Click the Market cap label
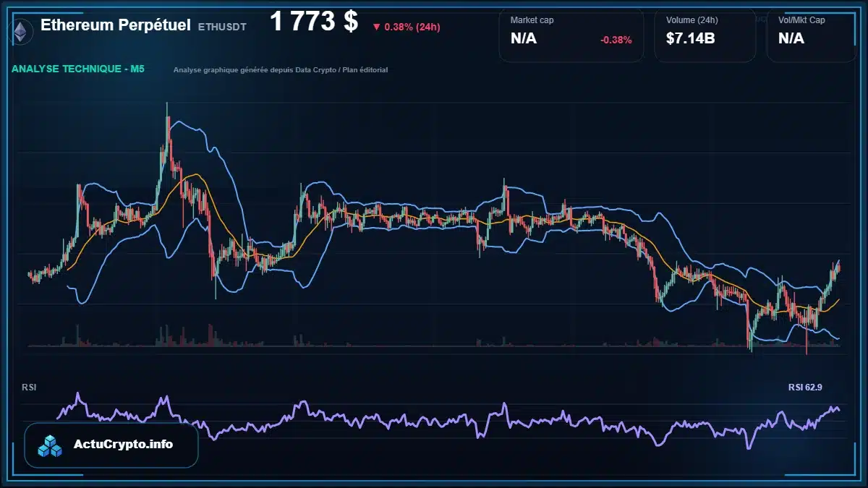Viewport: 868px width, 488px height. point(532,20)
